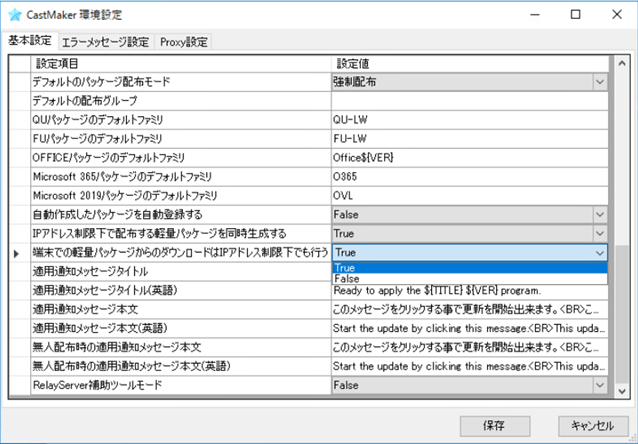638x444 pixels.
Task: Edit the QU-LW value cell
Action: point(470,120)
